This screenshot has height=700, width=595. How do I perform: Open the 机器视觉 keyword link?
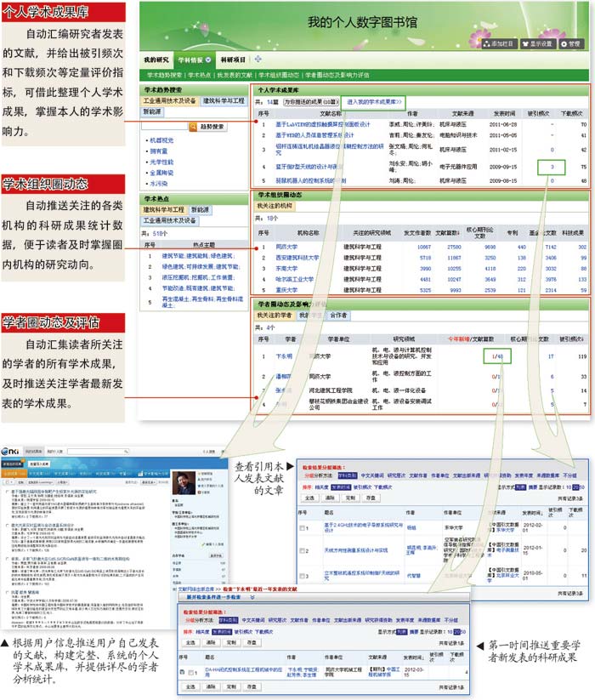click(161, 140)
